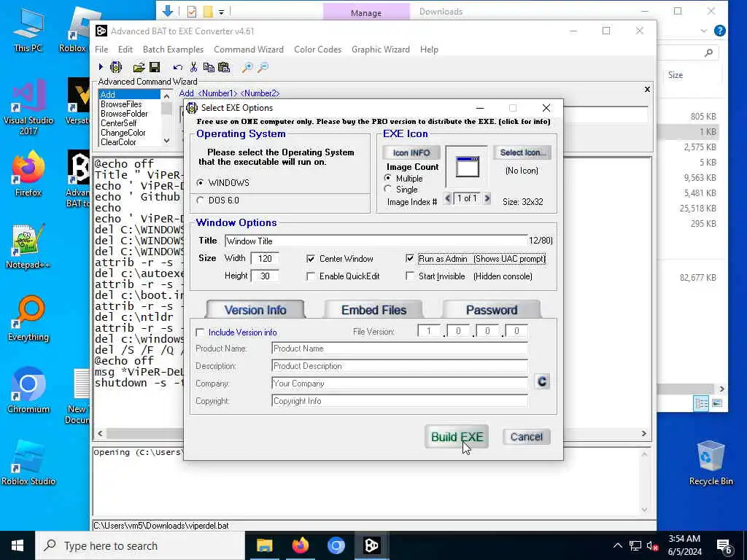Open the Quick Access Toolbar dropdown in Explorer
Screen dimensions: 747x560
221,12
